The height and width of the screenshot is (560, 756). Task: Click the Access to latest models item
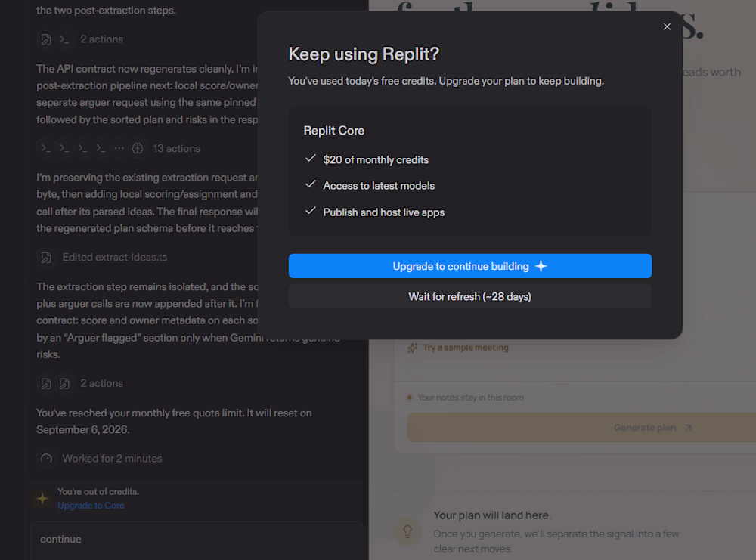pos(379,186)
